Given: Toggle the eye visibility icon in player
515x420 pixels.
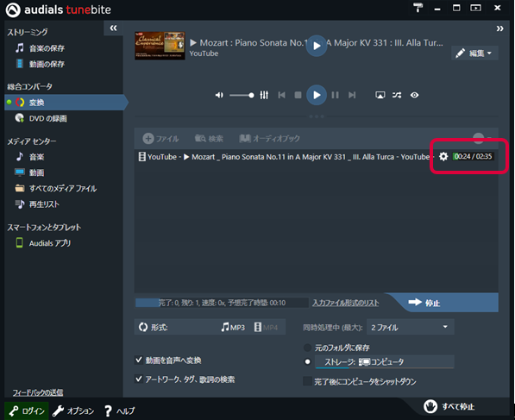Looking at the screenshot, I should point(414,95).
